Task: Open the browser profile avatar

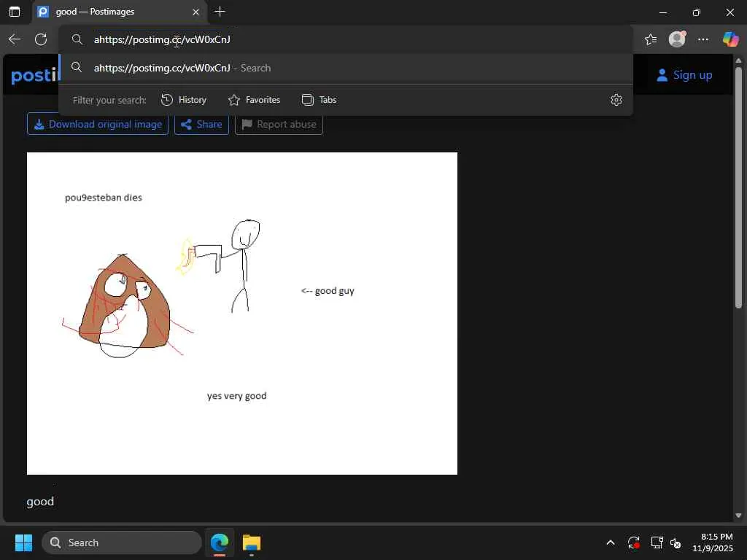Action: click(x=677, y=39)
